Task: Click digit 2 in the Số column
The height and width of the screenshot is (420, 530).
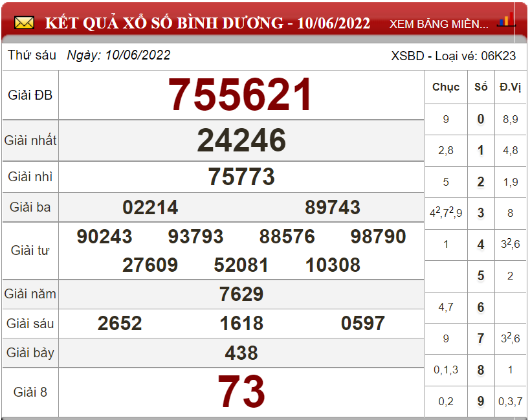Action: (481, 182)
